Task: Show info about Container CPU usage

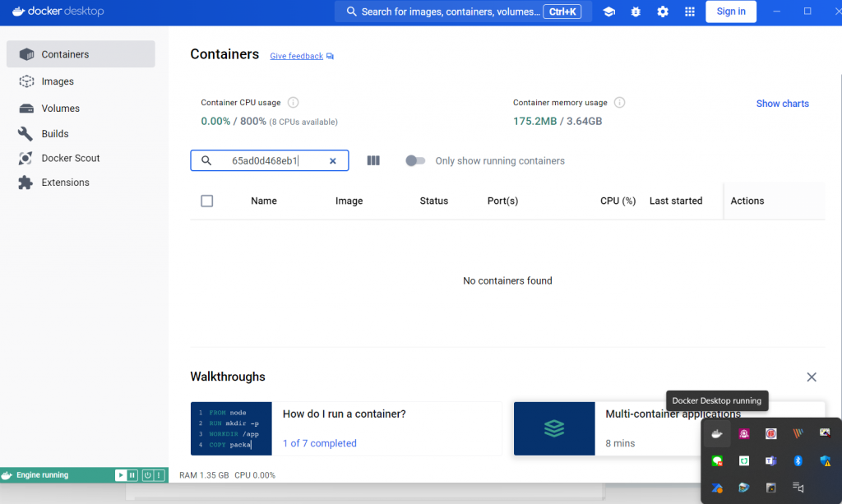Action: click(293, 103)
